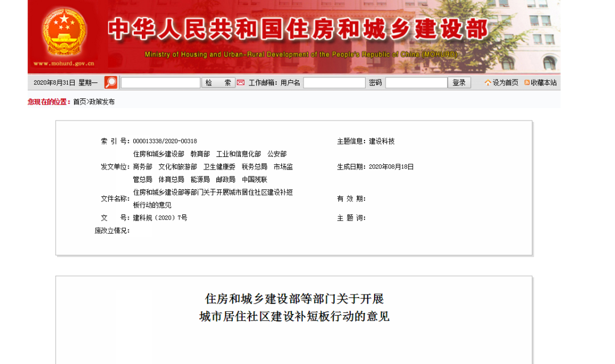Go to 首页 in the breadcrumb
The image size is (615, 364).
(x=79, y=102)
